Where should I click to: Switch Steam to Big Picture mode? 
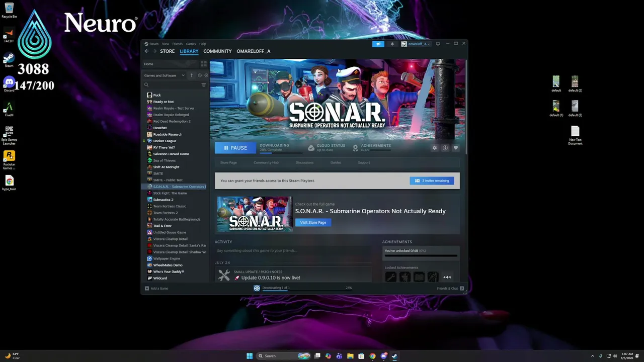click(x=438, y=44)
